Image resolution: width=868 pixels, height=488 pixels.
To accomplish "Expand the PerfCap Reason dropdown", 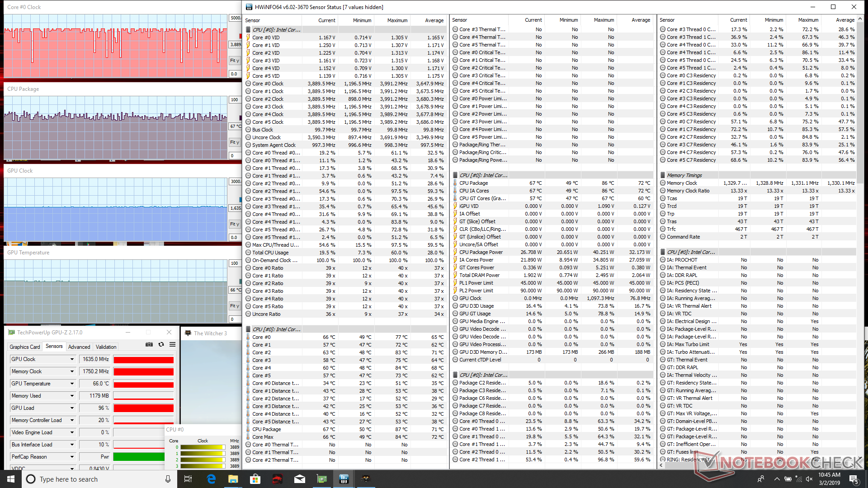I will point(72,457).
